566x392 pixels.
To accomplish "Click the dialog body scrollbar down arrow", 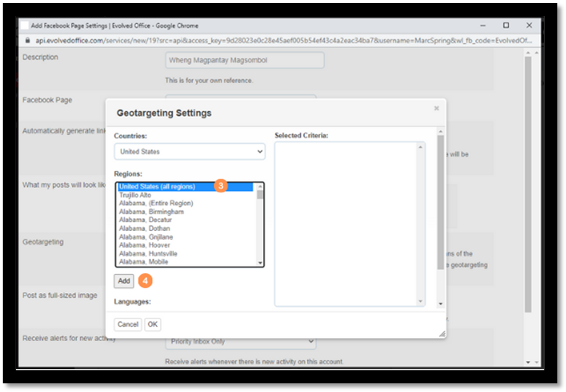I will click(440, 304).
